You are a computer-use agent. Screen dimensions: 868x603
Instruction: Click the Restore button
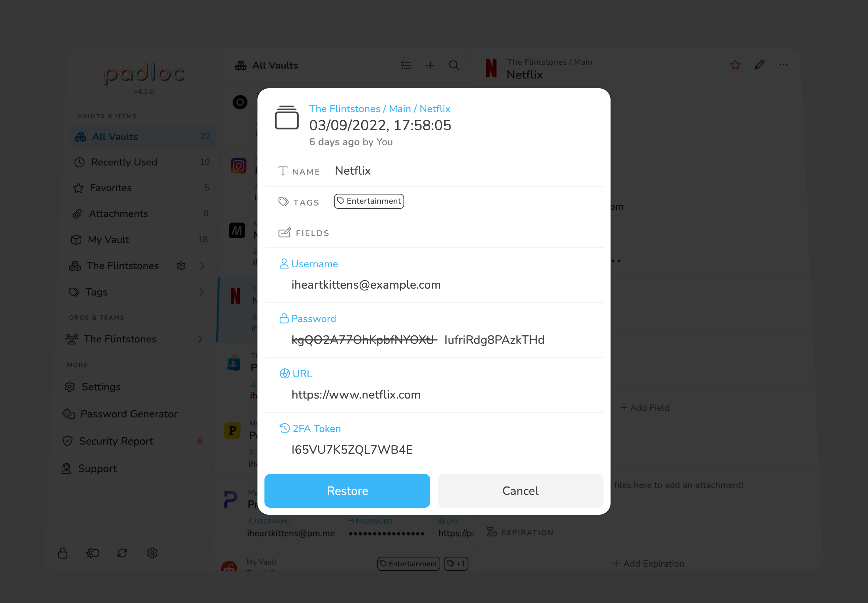[347, 490]
